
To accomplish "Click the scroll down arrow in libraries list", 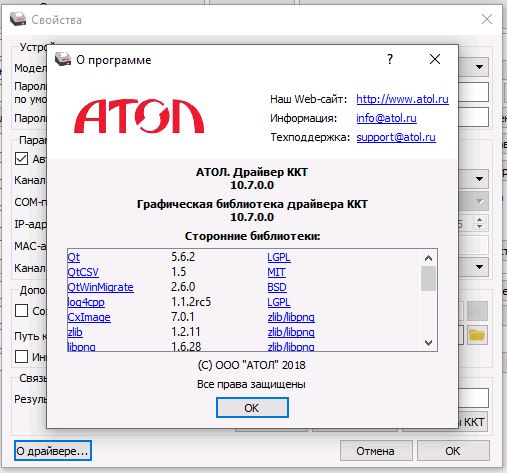I will point(429,343).
